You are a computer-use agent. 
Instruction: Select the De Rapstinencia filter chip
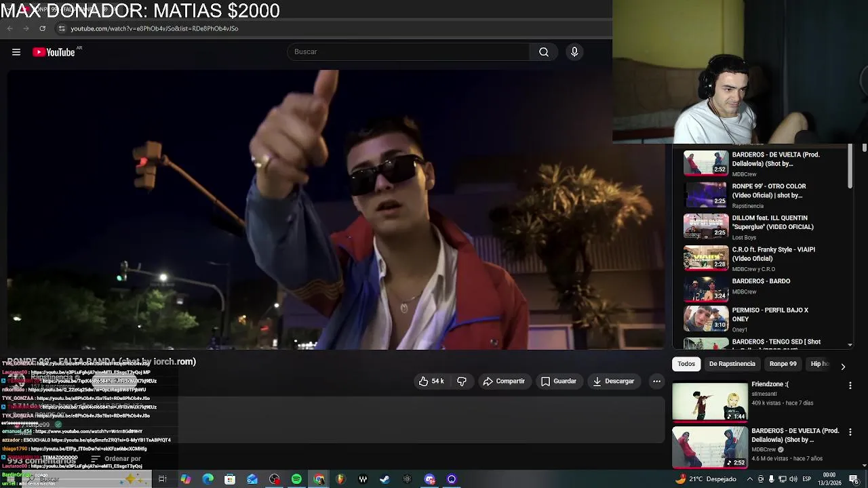[x=732, y=364]
